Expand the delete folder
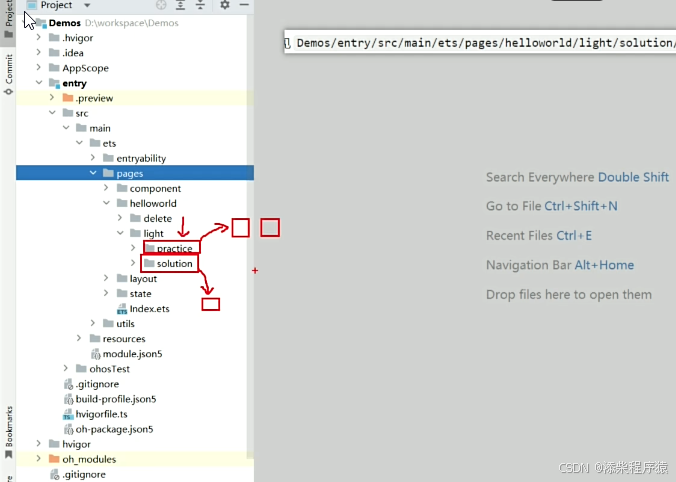Viewport: 676px width, 482px height. (120, 218)
